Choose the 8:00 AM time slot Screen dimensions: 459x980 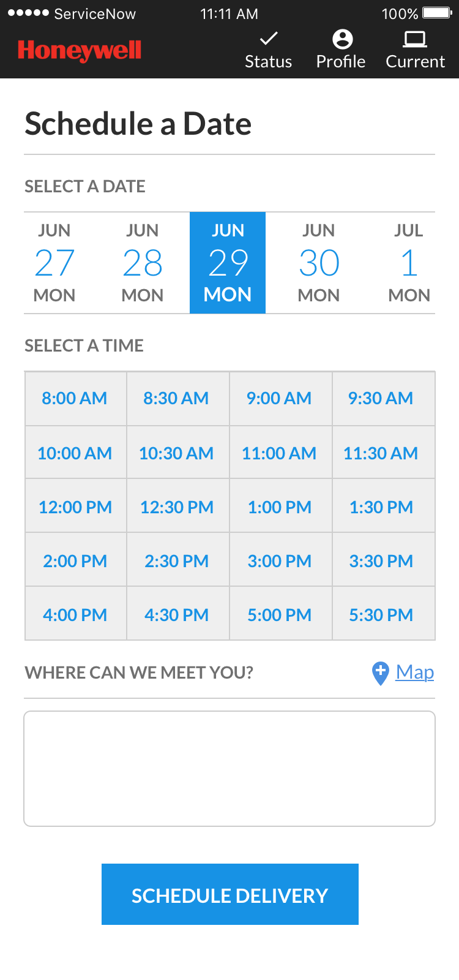75,398
